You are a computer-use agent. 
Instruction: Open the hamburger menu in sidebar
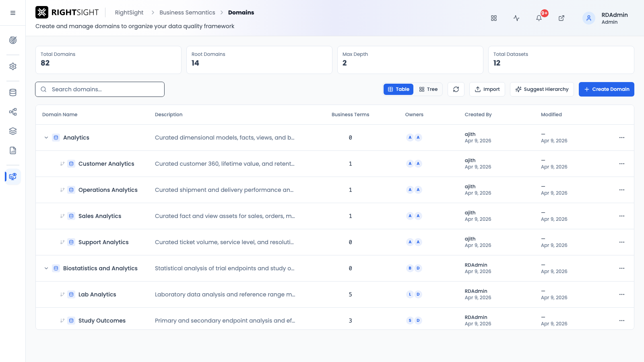(x=13, y=13)
